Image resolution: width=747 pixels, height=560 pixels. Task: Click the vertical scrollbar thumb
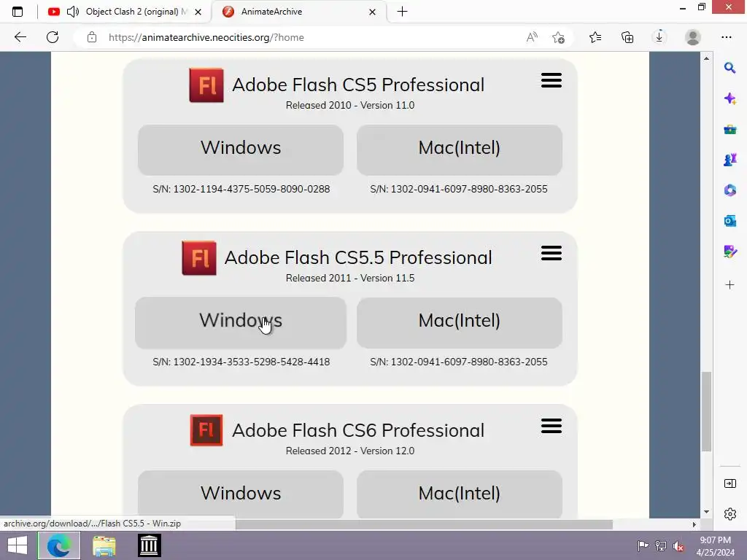706,411
